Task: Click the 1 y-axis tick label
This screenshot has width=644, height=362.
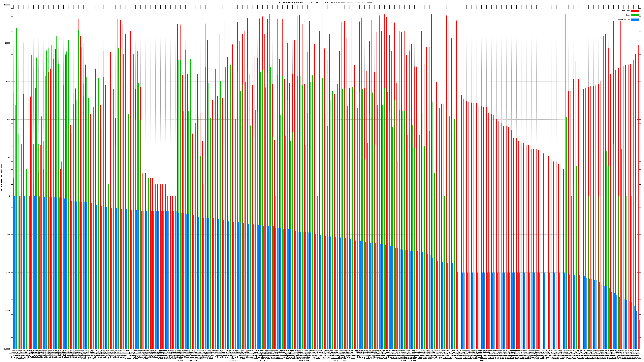Action: coord(10,196)
